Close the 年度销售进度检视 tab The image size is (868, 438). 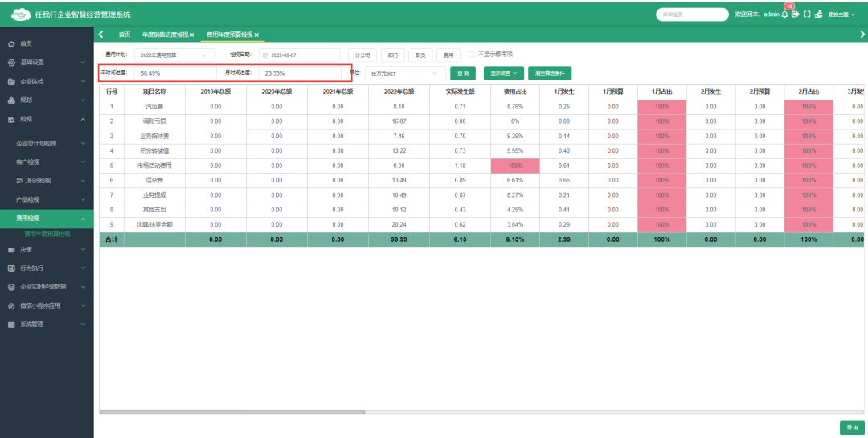pos(192,35)
